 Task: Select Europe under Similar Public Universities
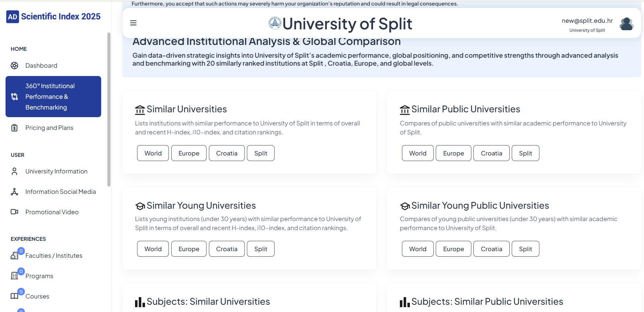[x=453, y=153]
